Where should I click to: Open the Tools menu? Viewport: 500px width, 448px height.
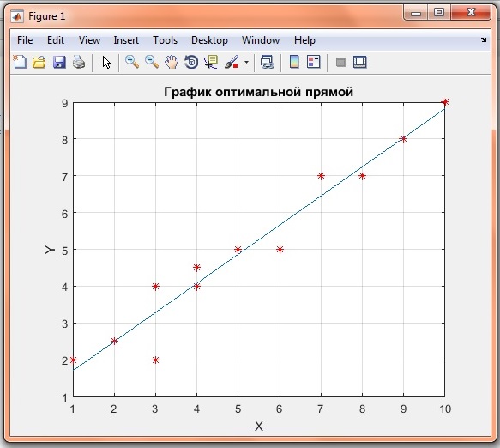pyautogui.click(x=165, y=40)
